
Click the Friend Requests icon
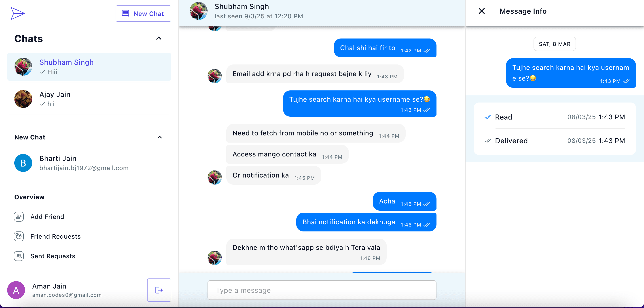[19, 236]
